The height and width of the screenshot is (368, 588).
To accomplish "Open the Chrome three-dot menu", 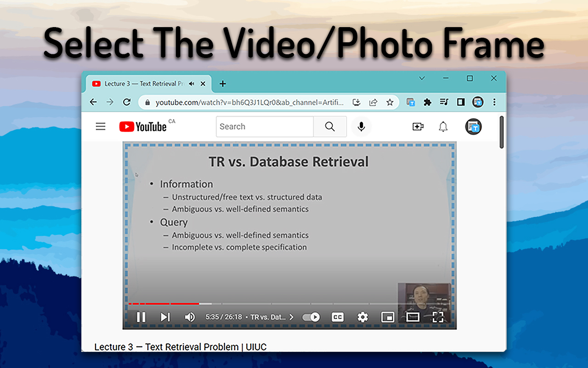I will [x=494, y=102].
